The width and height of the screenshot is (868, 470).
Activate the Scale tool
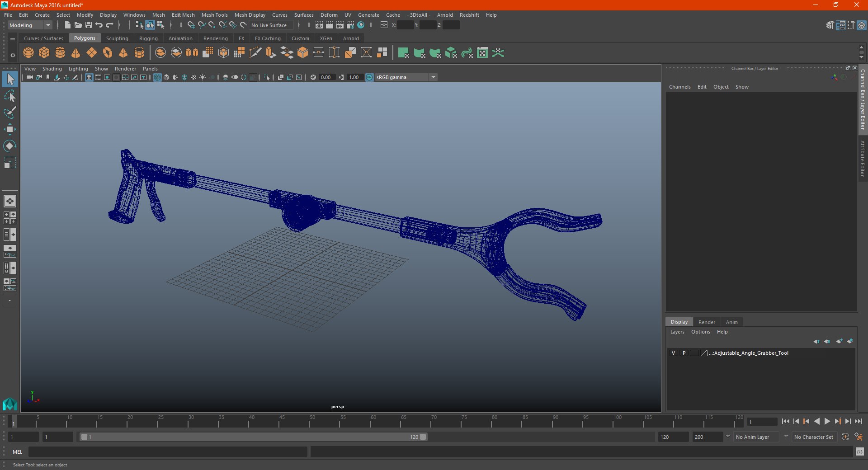(x=10, y=163)
